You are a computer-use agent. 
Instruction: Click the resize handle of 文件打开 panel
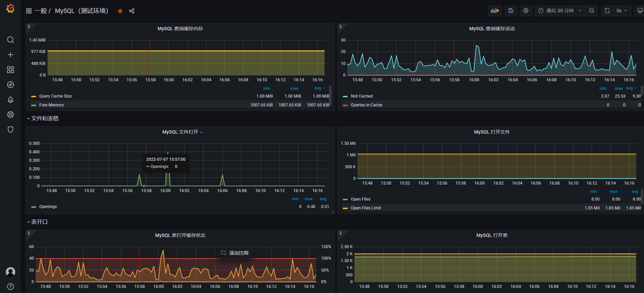333,212
